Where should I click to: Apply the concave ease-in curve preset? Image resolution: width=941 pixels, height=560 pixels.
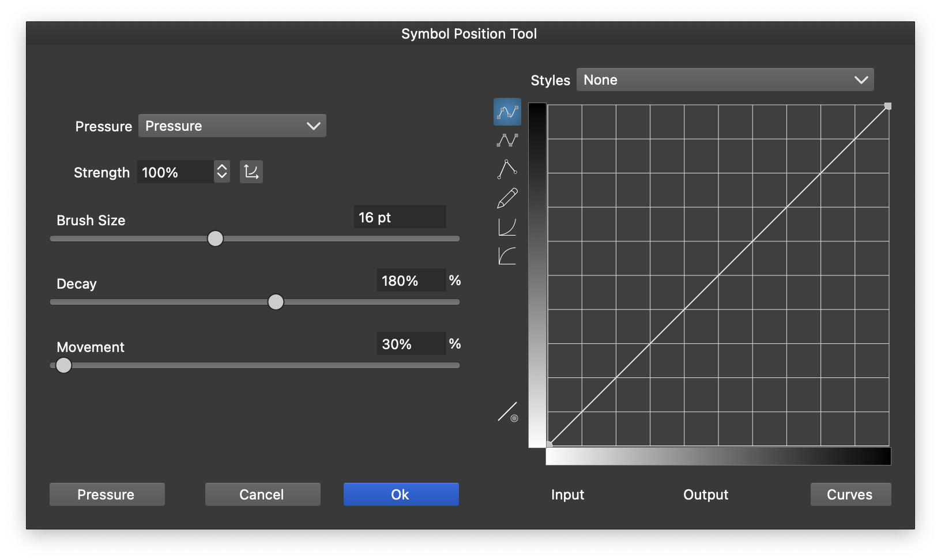[x=507, y=227]
